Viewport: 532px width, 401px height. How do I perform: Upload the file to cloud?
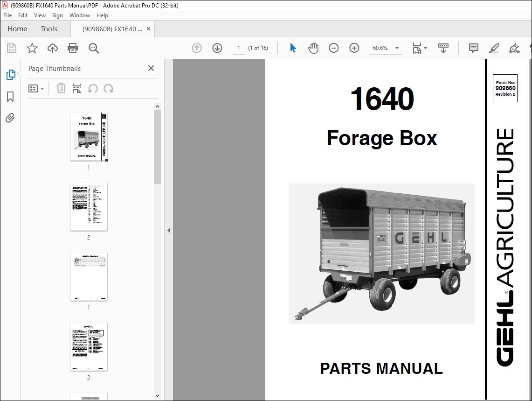tap(53, 48)
